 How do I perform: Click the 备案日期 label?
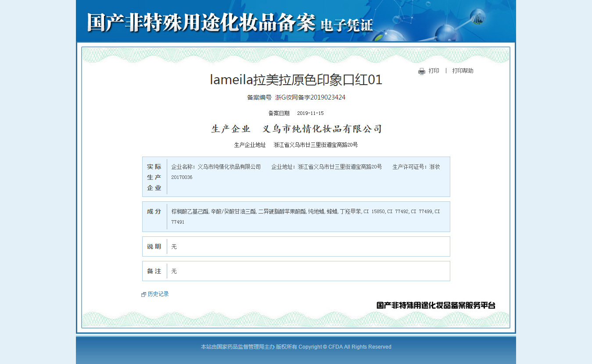coord(279,113)
